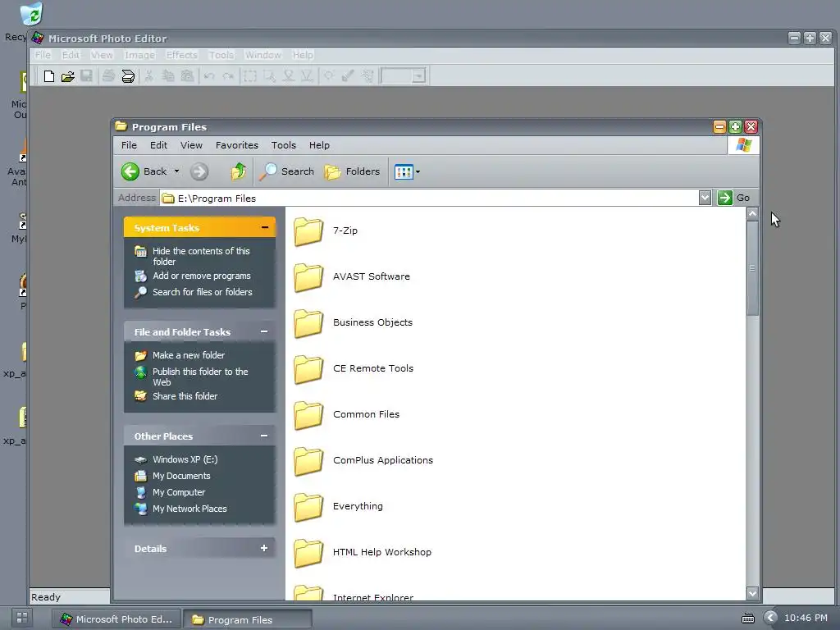Click the address field E:\Program Files

[x=428, y=199]
